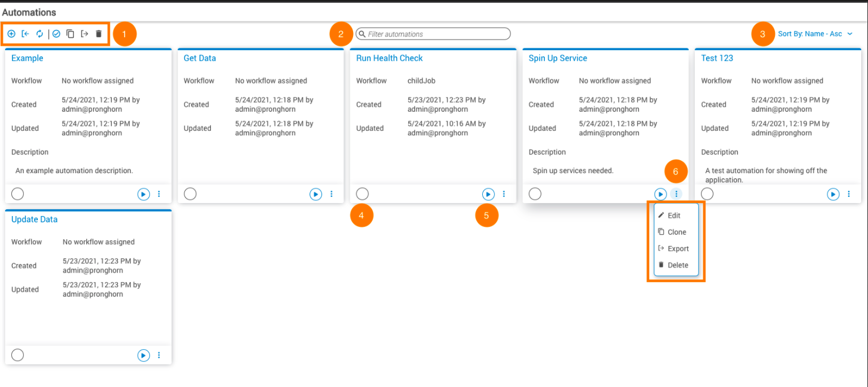The height and width of the screenshot is (387, 868).
Task: Select the Test 123 automation card circle
Action: point(707,194)
